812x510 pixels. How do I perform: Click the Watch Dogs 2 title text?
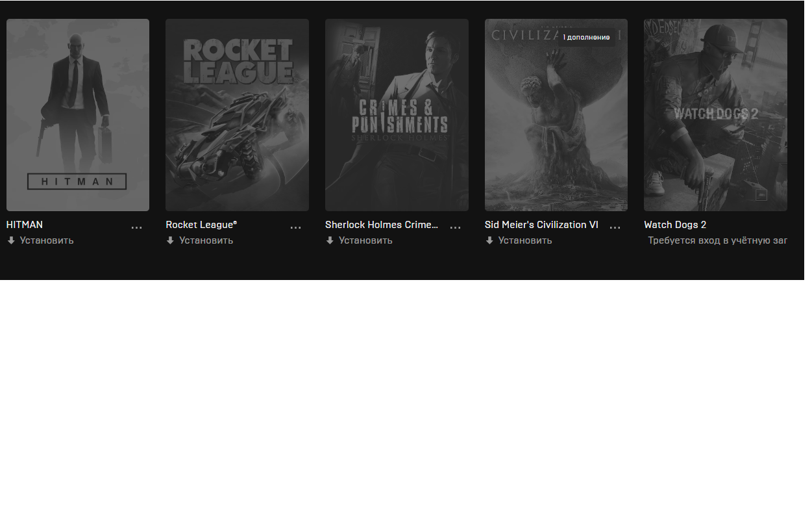click(x=675, y=225)
